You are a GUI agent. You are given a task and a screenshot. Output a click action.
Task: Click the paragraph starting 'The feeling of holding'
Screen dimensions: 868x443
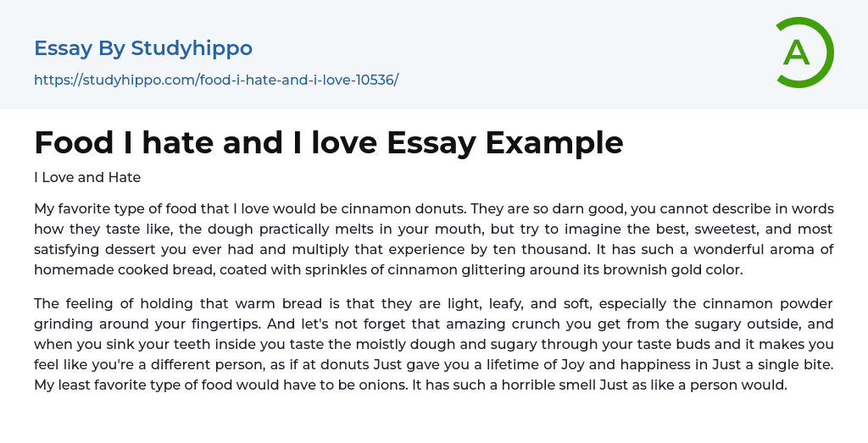pos(433,344)
